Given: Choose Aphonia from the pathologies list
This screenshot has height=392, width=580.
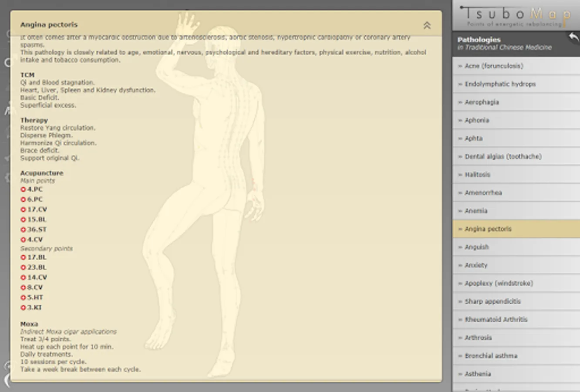Looking at the screenshot, I should pyautogui.click(x=516, y=120).
